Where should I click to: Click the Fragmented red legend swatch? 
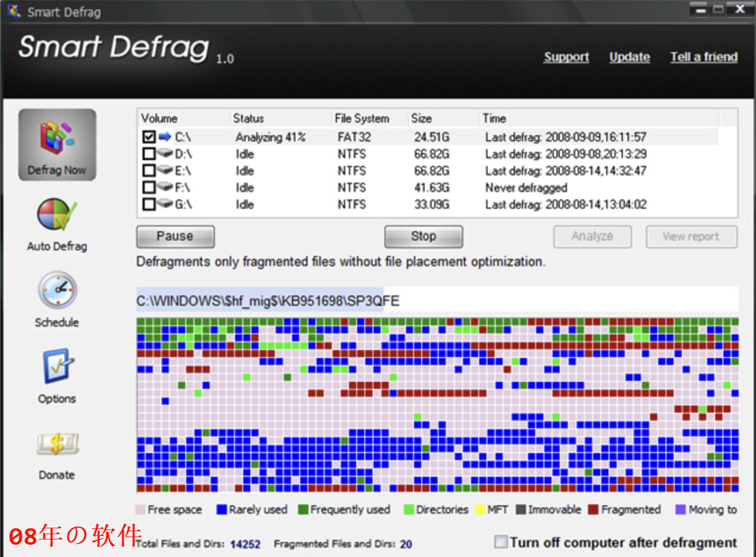593,510
